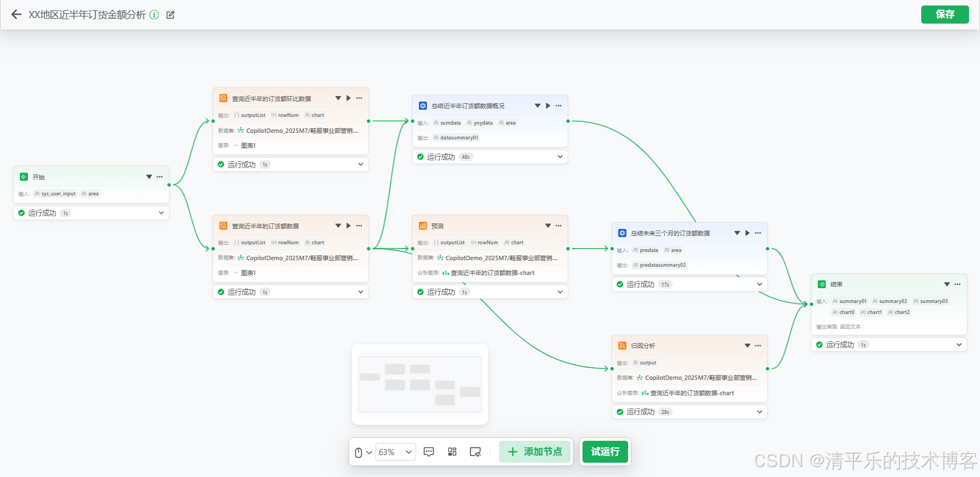Click the datasummary01 output variable tag
Viewport: 980px width, 477px height.
click(456, 138)
